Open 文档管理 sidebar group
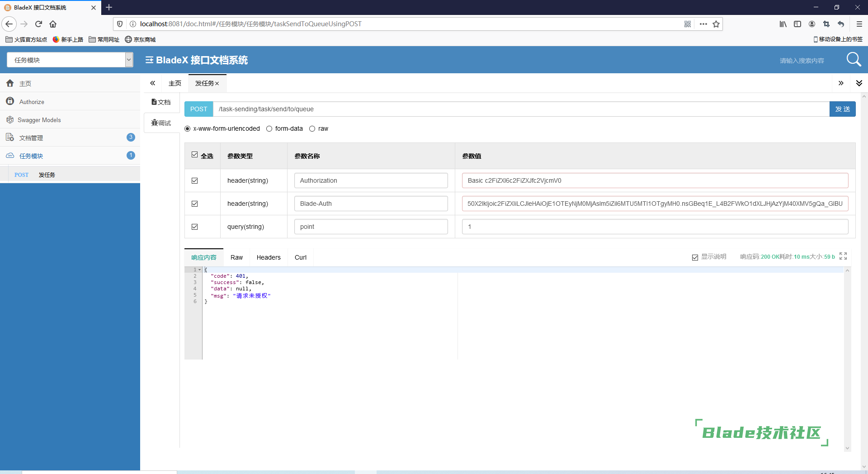 (x=70, y=137)
